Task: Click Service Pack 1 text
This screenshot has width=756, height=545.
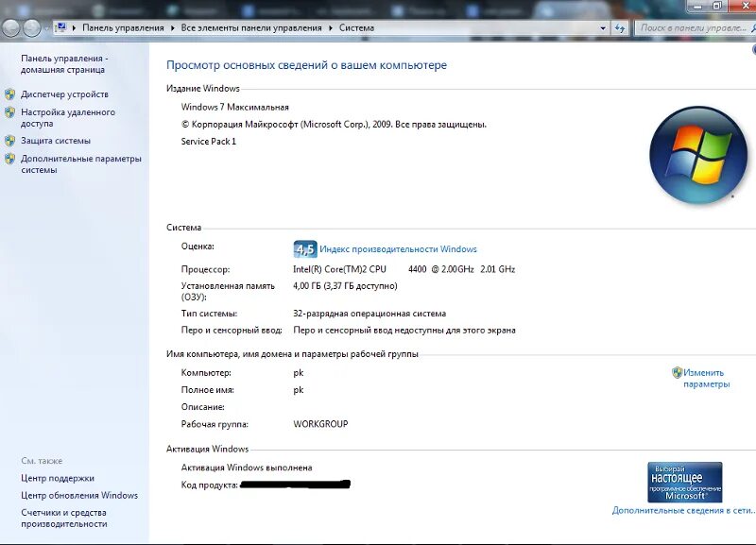Action: point(208,141)
